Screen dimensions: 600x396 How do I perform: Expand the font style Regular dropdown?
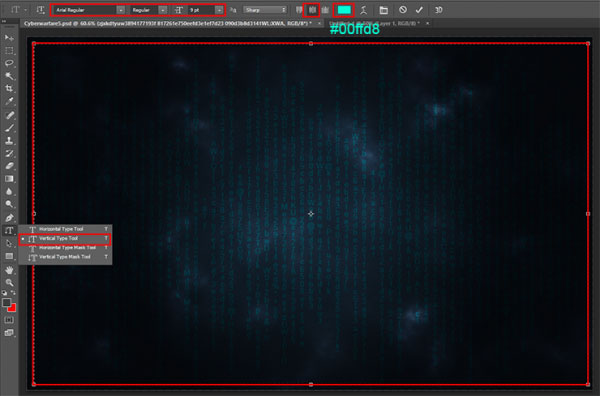coord(148,10)
